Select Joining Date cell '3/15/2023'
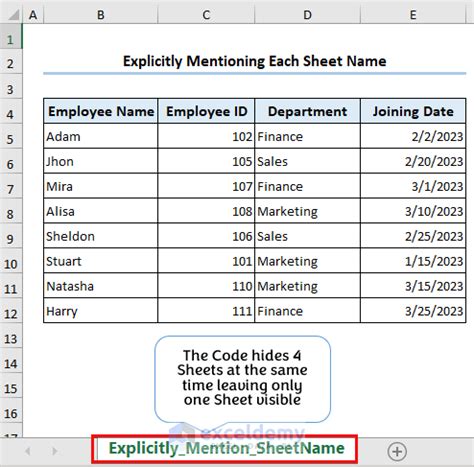 point(413,286)
